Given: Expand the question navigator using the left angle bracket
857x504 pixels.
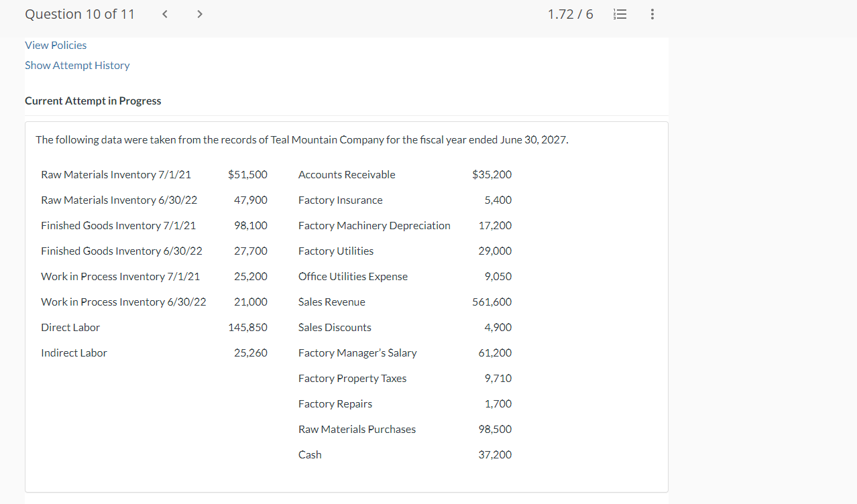Looking at the screenshot, I should pyautogui.click(x=164, y=13).
